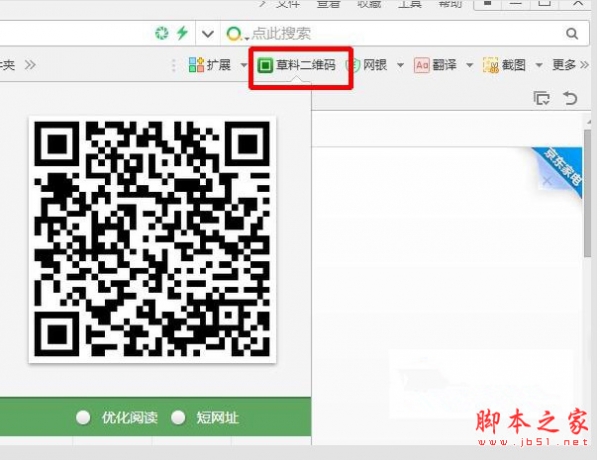
Task: Select the 优化阅读 radio option
Action: click(83, 417)
